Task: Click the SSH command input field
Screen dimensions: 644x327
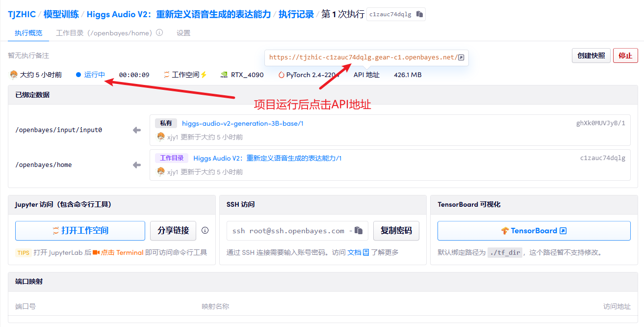Action: 289,231
